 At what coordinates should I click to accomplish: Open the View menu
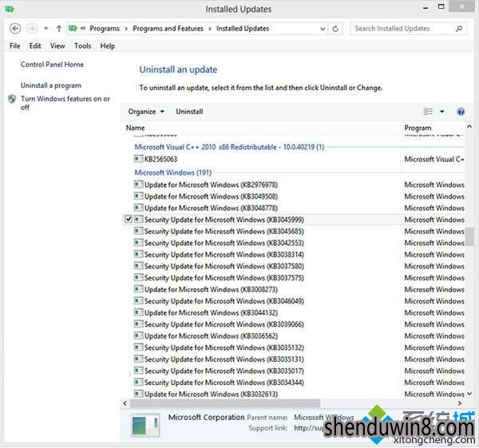[57, 46]
